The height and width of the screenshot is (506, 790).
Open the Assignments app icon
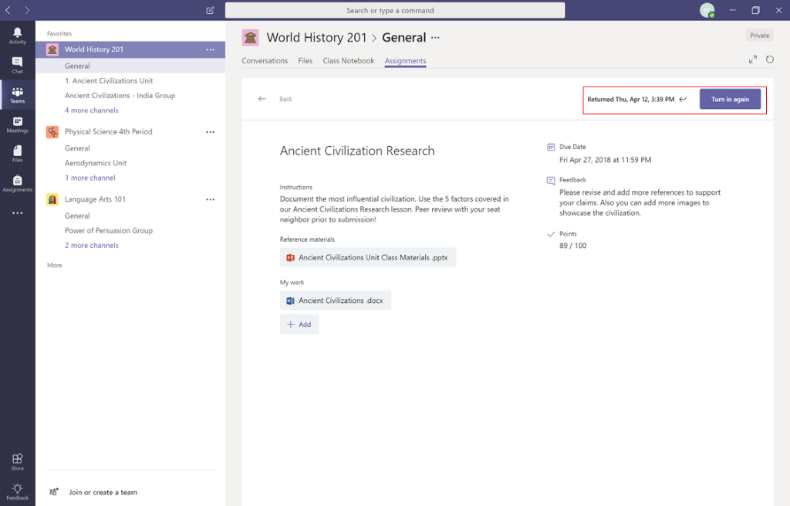[17, 182]
